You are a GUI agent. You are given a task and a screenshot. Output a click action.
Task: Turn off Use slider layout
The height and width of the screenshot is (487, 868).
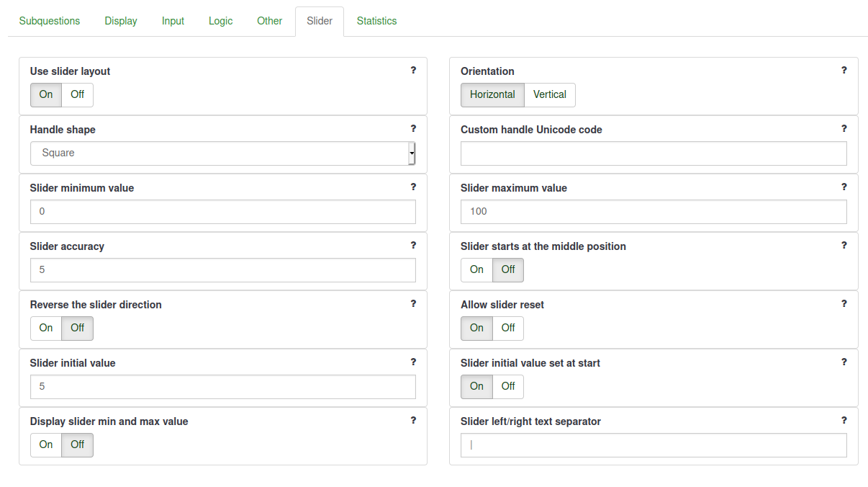pos(77,94)
